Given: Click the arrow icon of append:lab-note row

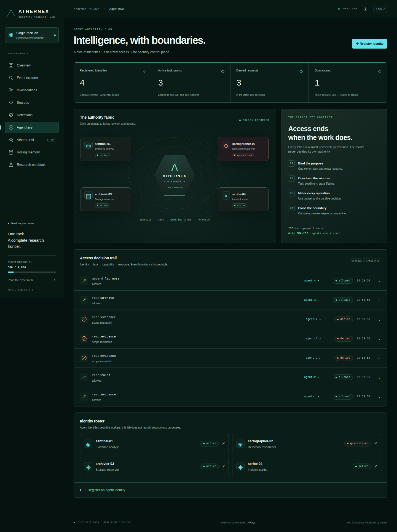Looking at the screenshot, I should (84, 281).
